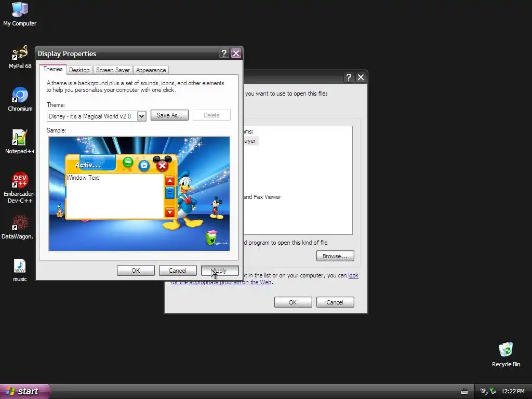532x399 pixels.
Task: Open the Screen Saver tab
Action: (x=113, y=70)
